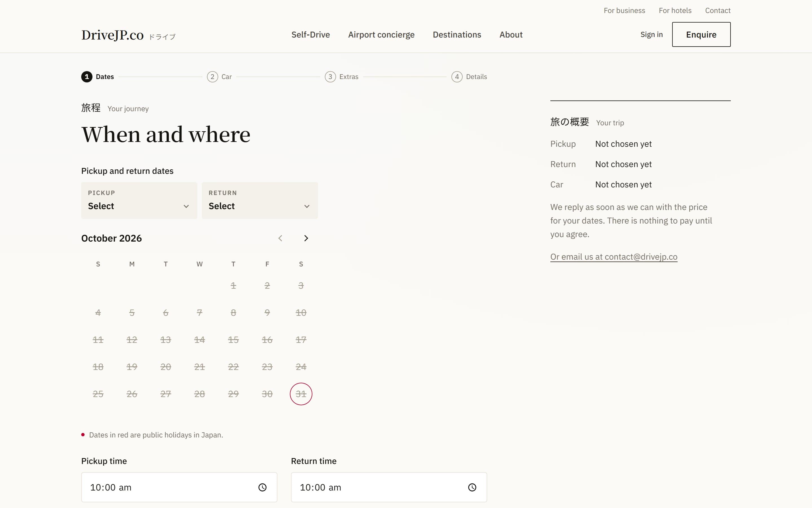Open the Contact link in the top bar
Image resolution: width=812 pixels, height=508 pixels.
(718, 10)
